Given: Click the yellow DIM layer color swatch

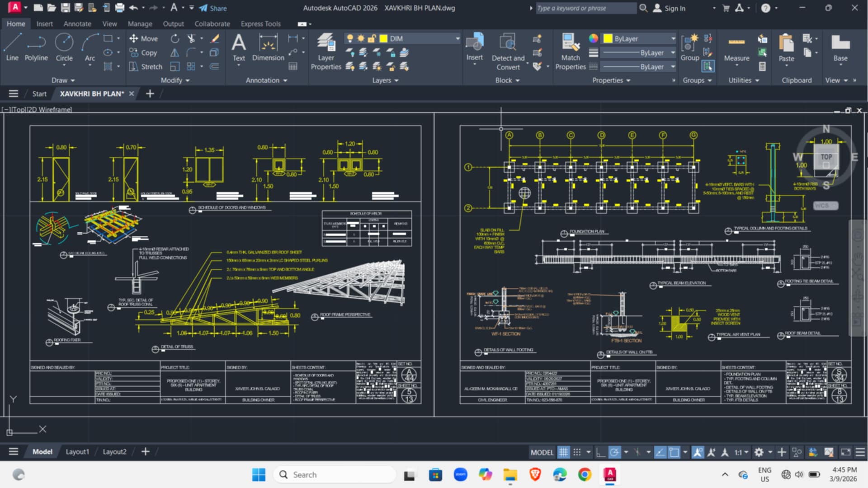Looking at the screenshot, I should (x=384, y=39).
